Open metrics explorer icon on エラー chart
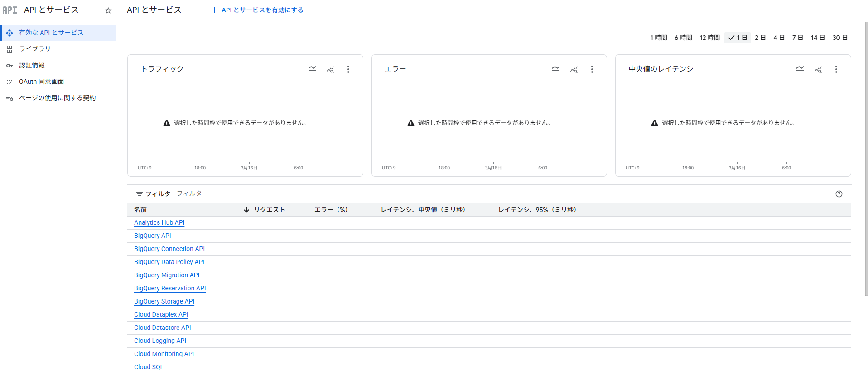This screenshot has width=868, height=371. click(574, 70)
